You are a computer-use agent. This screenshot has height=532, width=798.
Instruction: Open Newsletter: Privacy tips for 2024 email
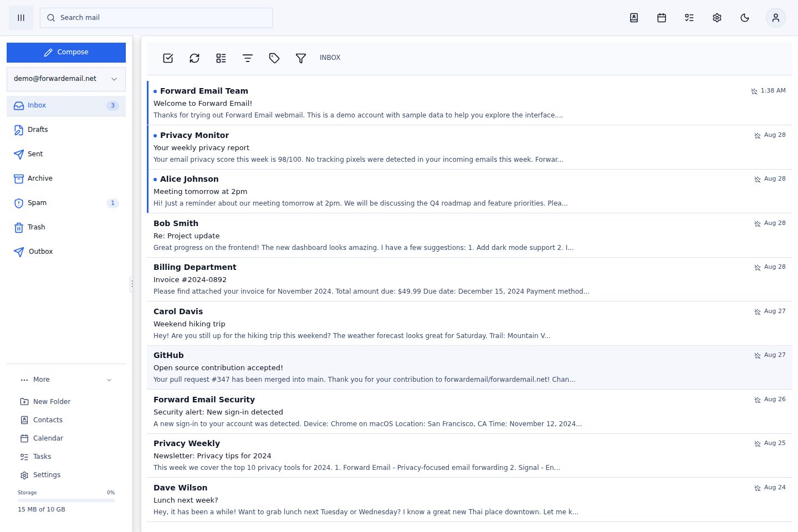pyautogui.click(x=470, y=456)
